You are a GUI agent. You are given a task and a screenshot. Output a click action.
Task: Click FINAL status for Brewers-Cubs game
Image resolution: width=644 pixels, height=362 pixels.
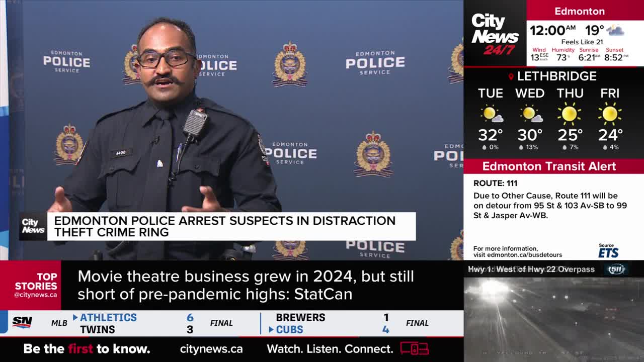417,323
